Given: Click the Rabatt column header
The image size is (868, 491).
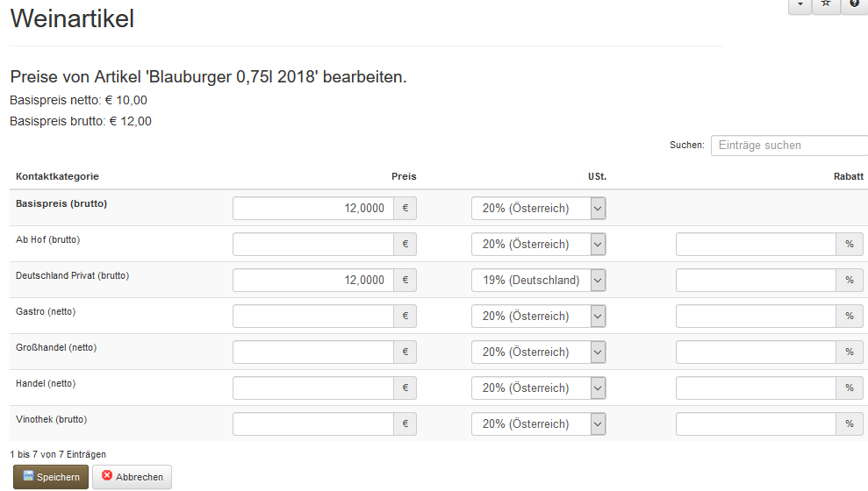Looking at the screenshot, I should point(848,177).
